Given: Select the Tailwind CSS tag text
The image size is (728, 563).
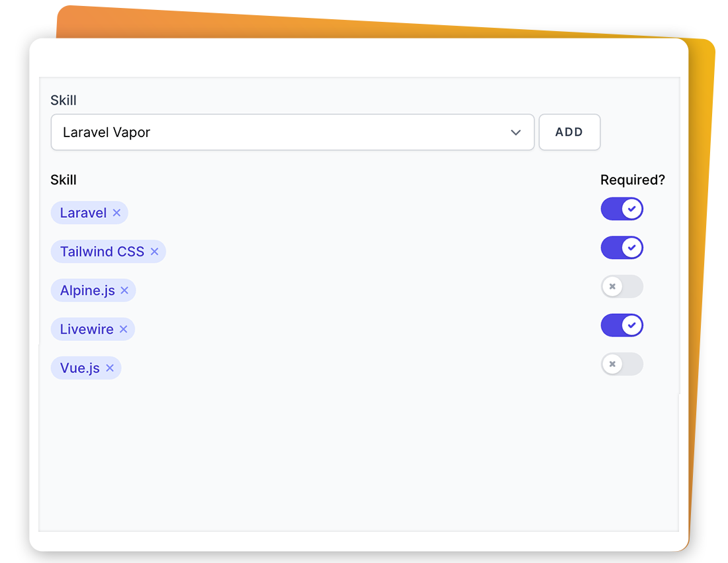Looking at the screenshot, I should click(102, 252).
